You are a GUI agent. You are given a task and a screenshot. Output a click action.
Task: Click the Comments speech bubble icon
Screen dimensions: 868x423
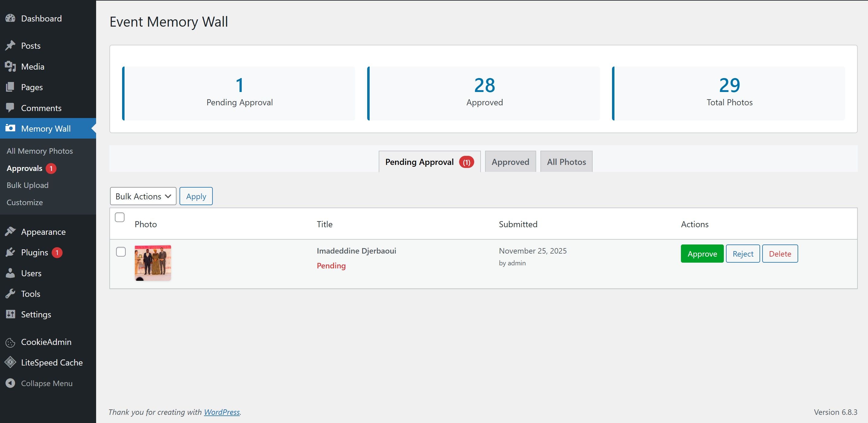(x=11, y=108)
